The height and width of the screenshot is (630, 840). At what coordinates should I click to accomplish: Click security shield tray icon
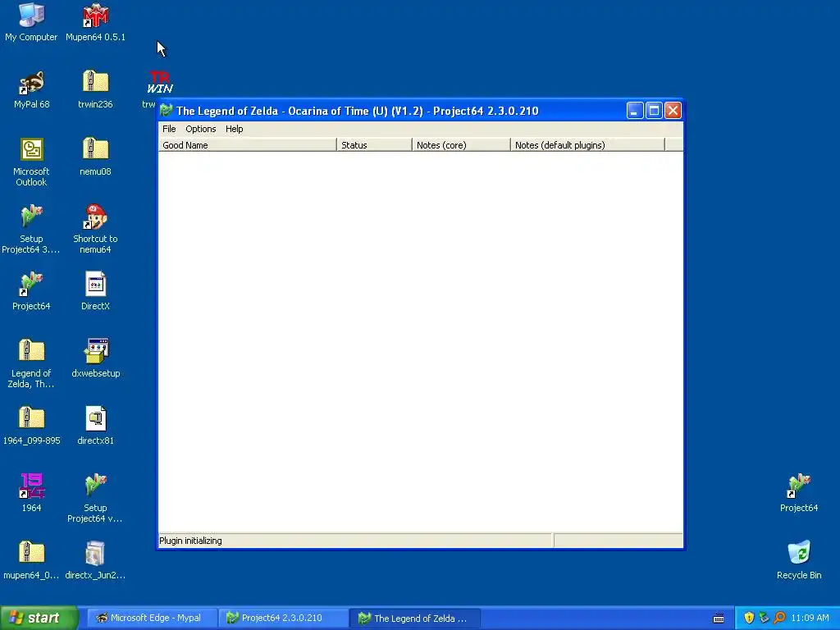click(749, 618)
